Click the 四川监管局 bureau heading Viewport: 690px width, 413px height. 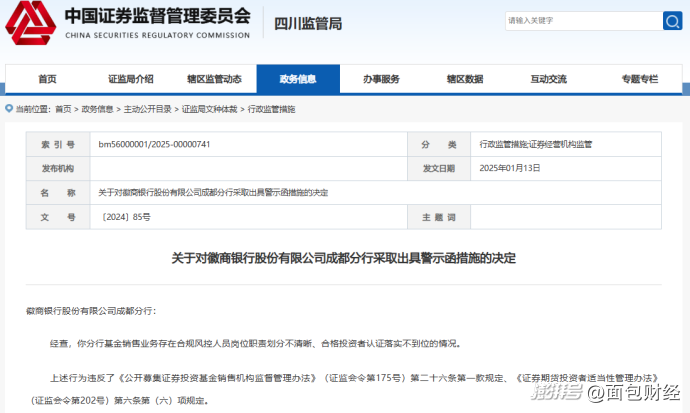point(308,24)
